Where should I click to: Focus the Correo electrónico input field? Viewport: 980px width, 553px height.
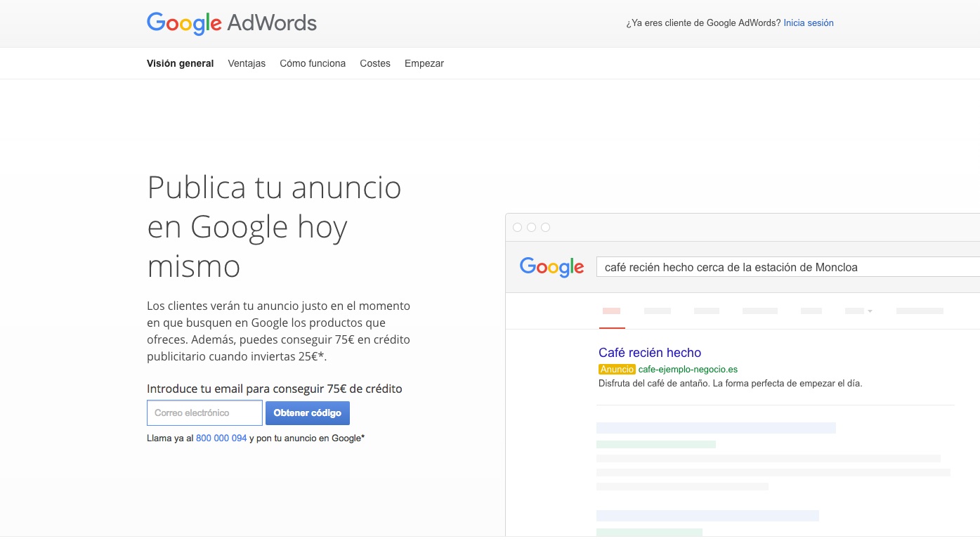204,412
